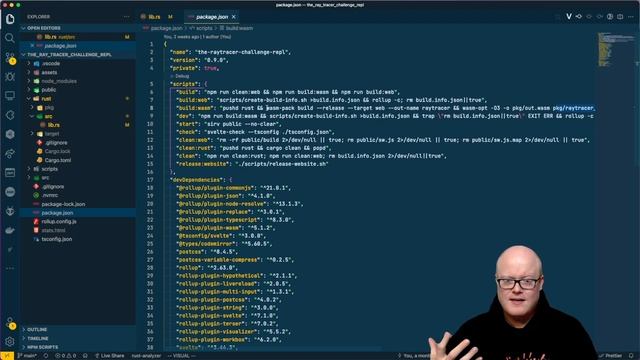Open the NPM activity bar icon

(x=10, y=173)
